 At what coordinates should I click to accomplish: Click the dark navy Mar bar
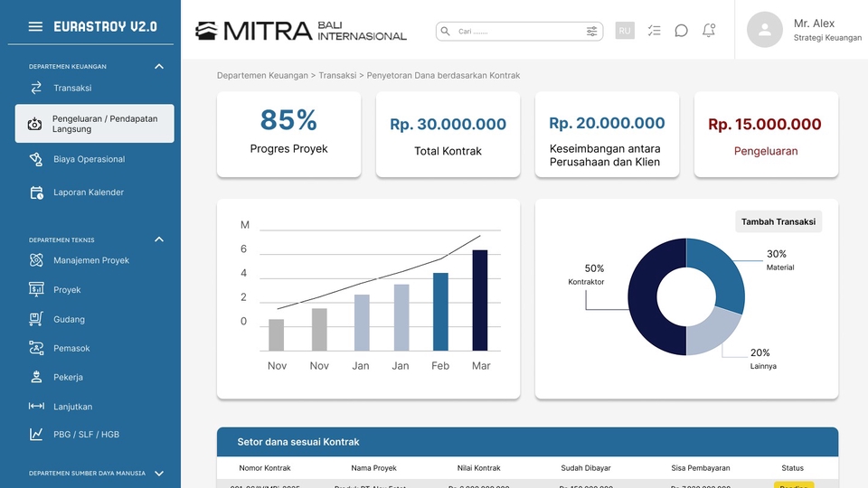click(x=480, y=300)
